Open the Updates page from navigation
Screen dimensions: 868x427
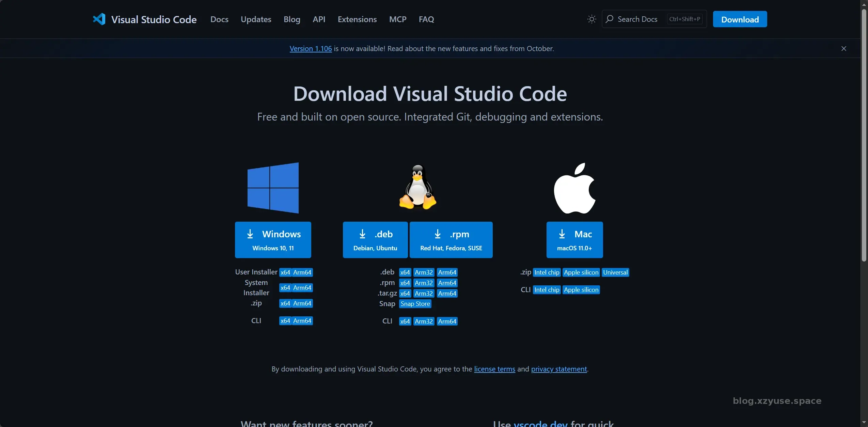pos(256,19)
